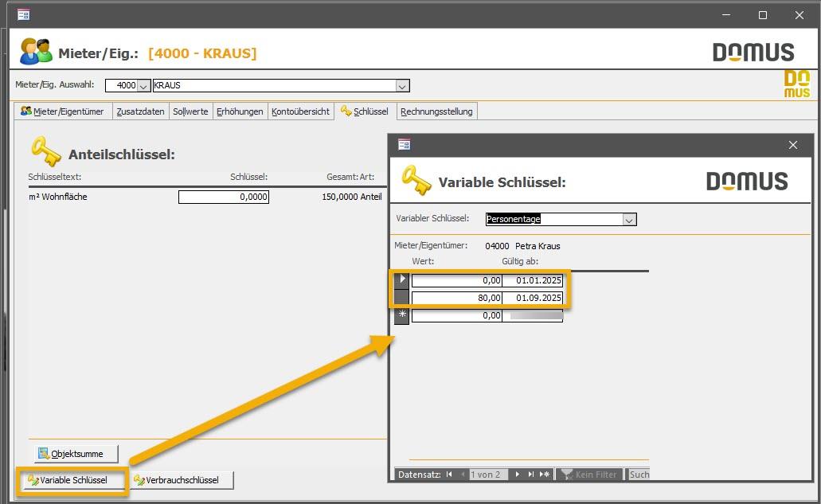Click the DOMUS logo in the dialog
The image size is (821, 504).
pyautogui.click(x=747, y=181)
